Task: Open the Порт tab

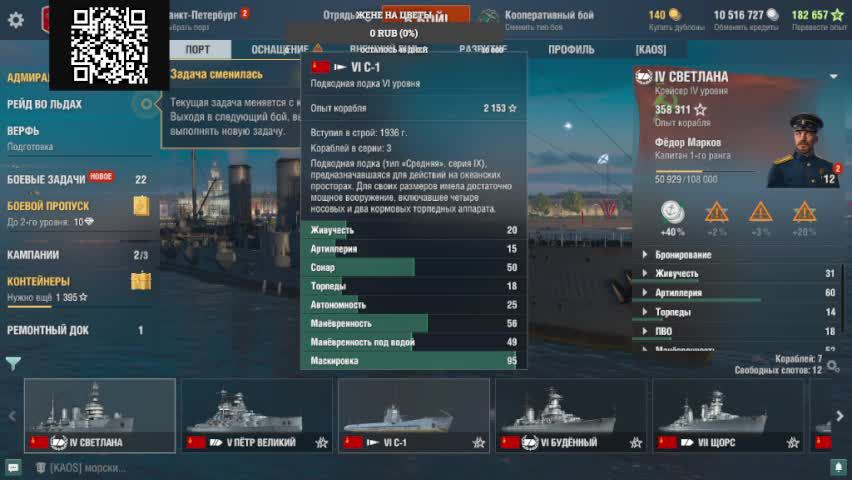Action: click(x=198, y=49)
